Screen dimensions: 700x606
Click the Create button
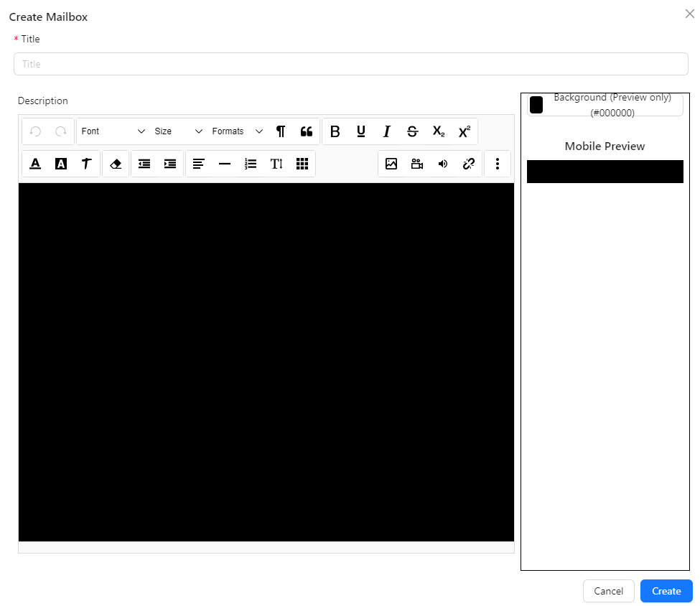click(666, 590)
